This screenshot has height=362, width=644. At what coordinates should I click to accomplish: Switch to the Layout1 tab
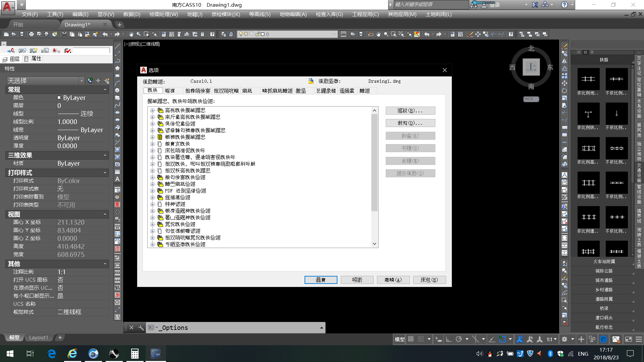[x=39, y=338]
